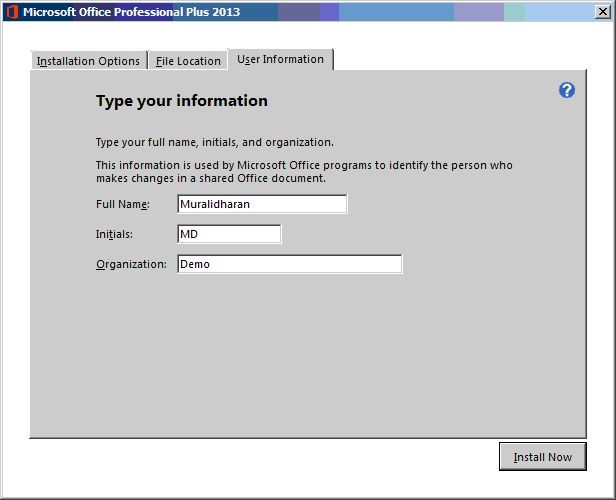The image size is (616, 500).
Task: Focus the Full Name field containing Muralidharan
Action: pyautogui.click(x=262, y=204)
